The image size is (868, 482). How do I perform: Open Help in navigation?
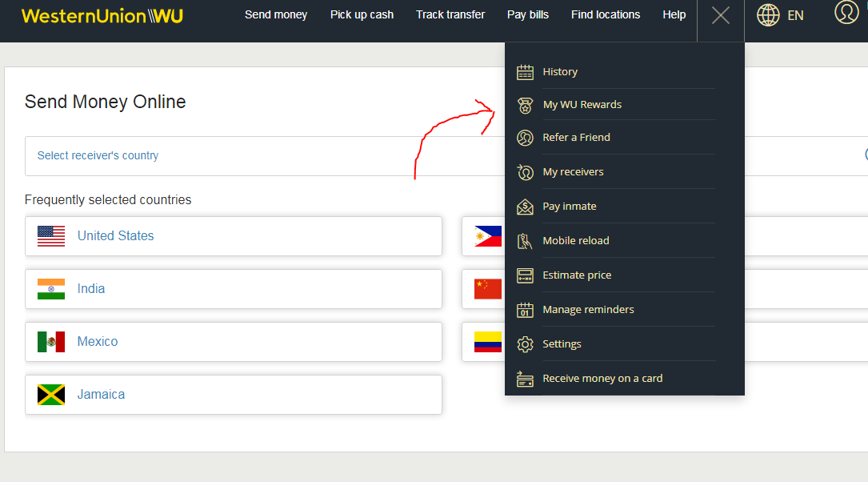pyautogui.click(x=674, y=15)
